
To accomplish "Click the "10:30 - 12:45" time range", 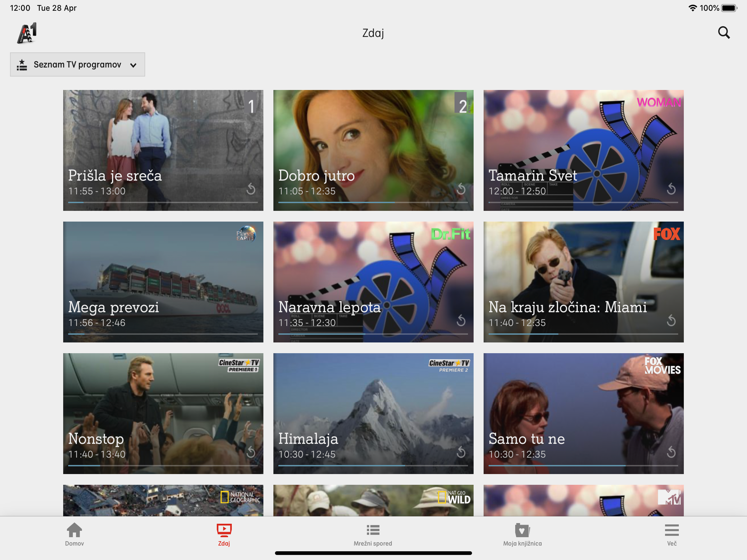I will [307, 454].
